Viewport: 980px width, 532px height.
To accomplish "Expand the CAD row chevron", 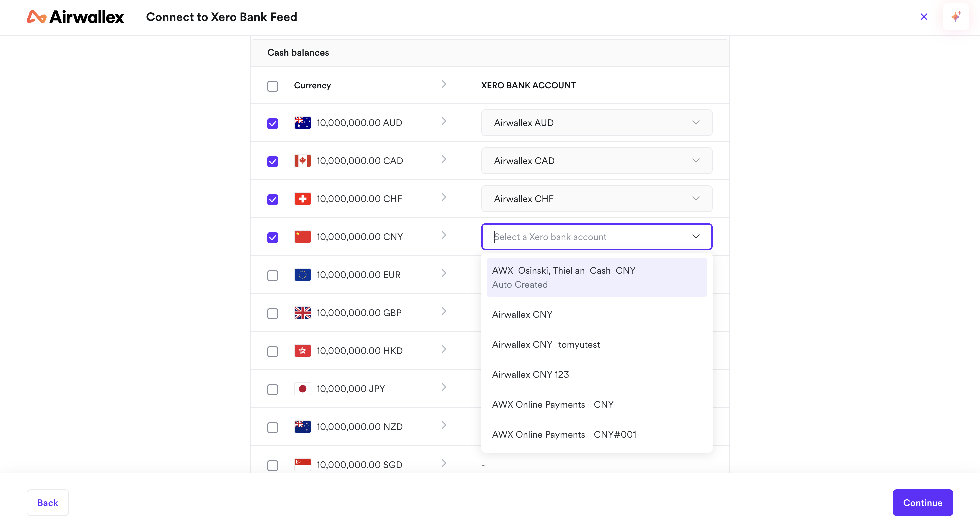I will [444, 159].
